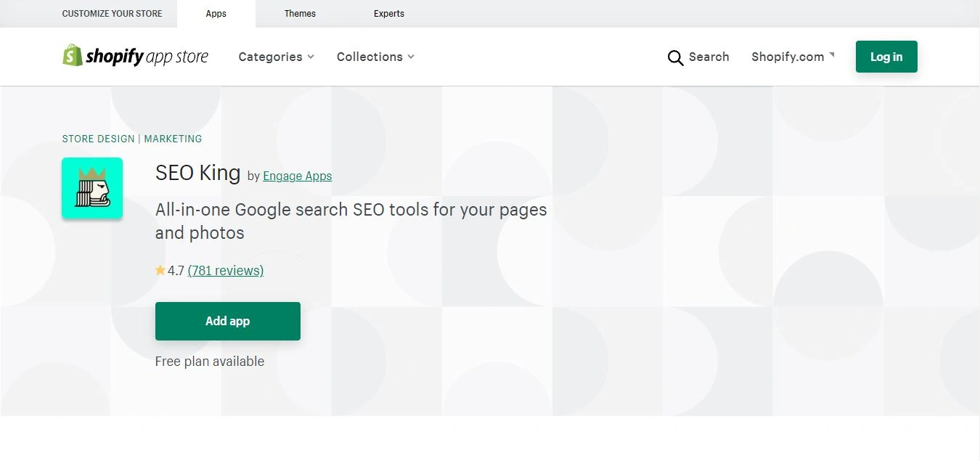Open the Collections dropdown menu

tap(375, 57)
